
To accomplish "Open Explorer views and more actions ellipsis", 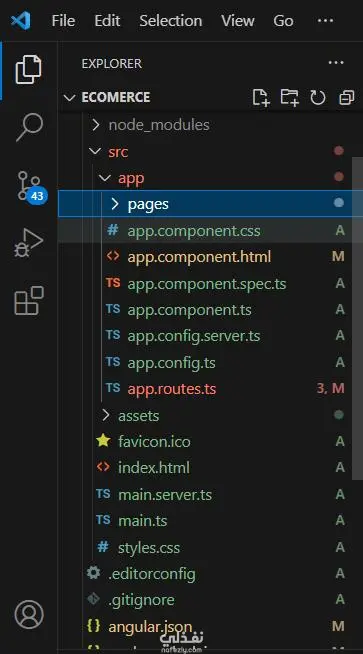I will coord(336,63).
